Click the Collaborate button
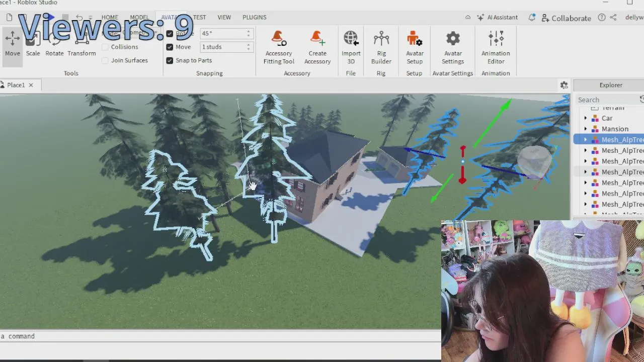The height and width of the screenshot is (362, 644). pos(567,18)
